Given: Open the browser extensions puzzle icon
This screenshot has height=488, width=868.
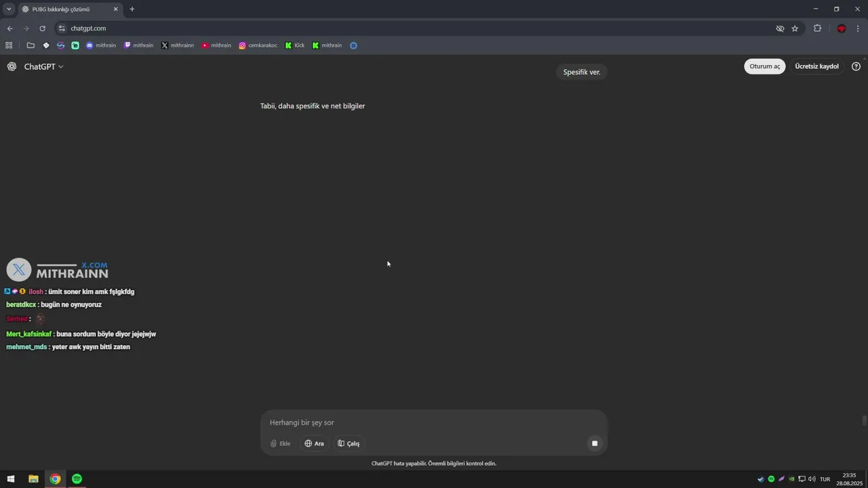Looking at the screenshot, I should (817, 28).
